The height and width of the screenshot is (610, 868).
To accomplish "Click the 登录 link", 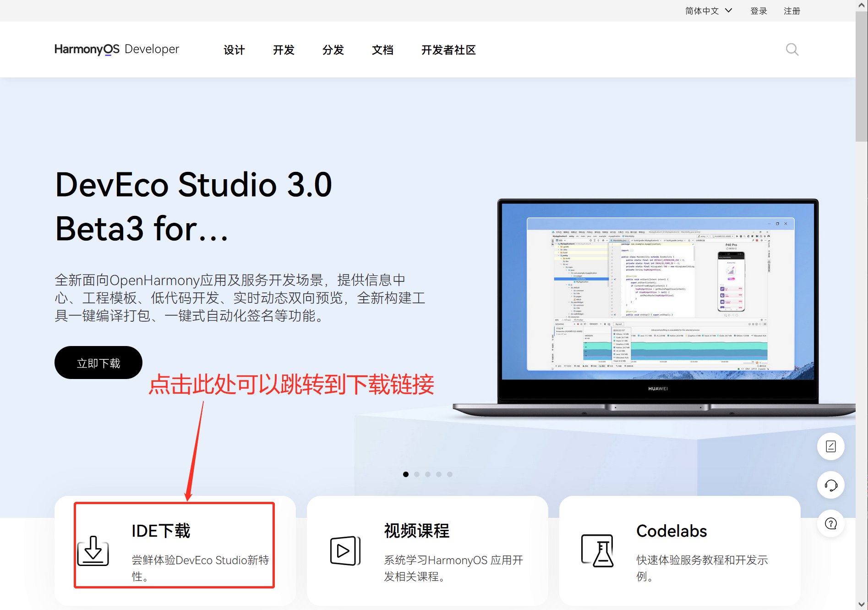I will pyautogui.click(x=759, y=11).
